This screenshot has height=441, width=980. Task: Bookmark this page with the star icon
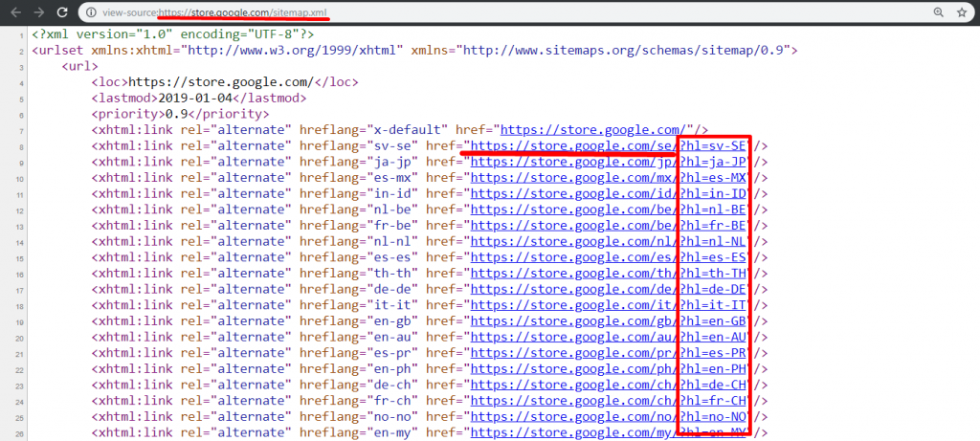click(x=962, y=12)
